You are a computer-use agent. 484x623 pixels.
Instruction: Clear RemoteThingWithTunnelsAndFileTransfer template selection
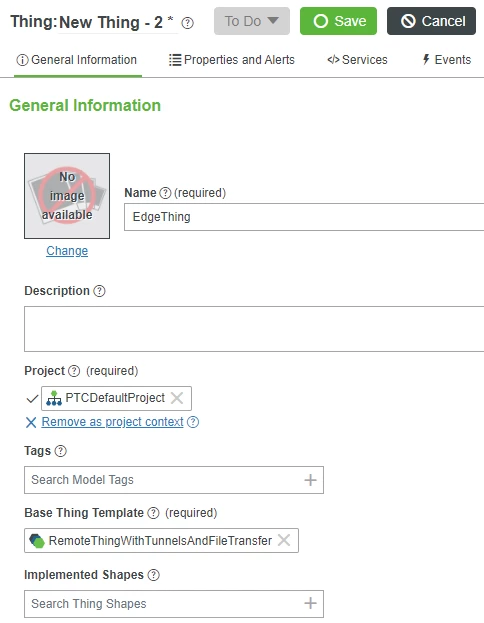(x=284, y=540)
